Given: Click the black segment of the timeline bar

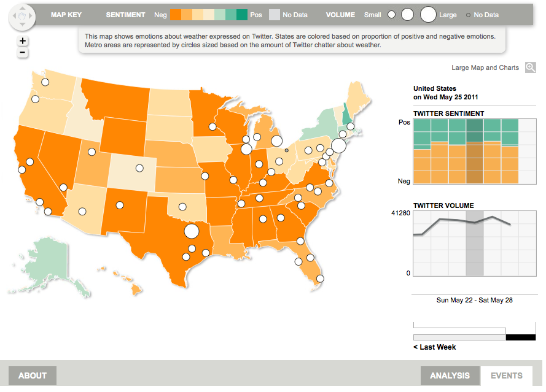Looking at the screenshot, I should [x=521, y=337].
